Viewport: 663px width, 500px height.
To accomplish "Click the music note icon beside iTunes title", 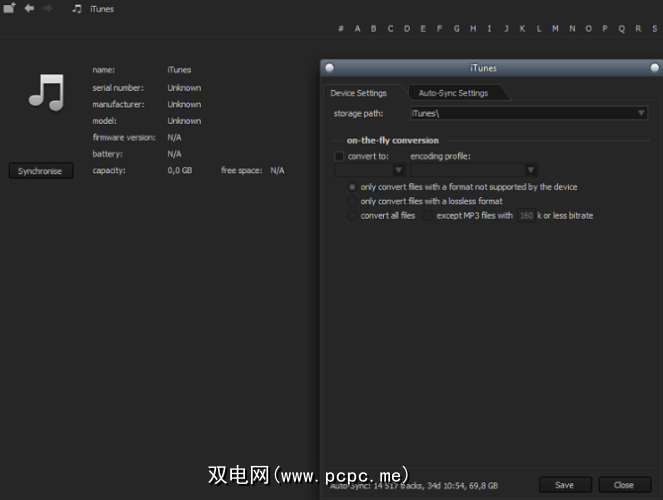I will coord(77,8).
